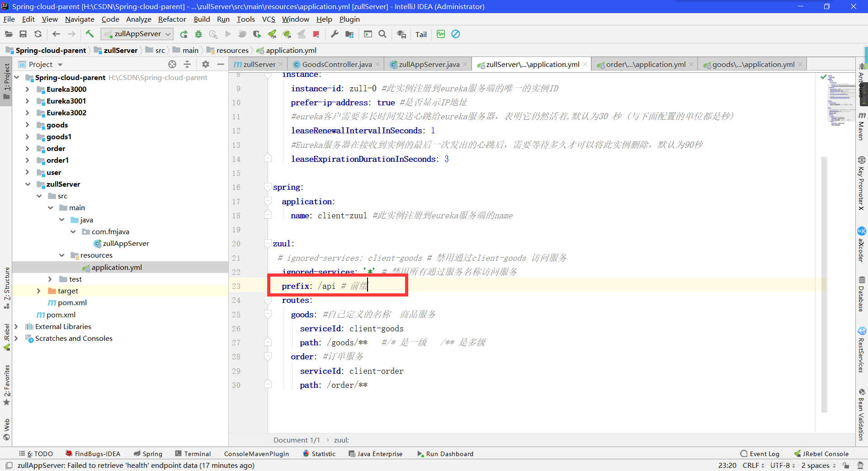This screenshot has width=868, height=471.
Task: Collapse the resources folder
Action: [x=62, y=255]
